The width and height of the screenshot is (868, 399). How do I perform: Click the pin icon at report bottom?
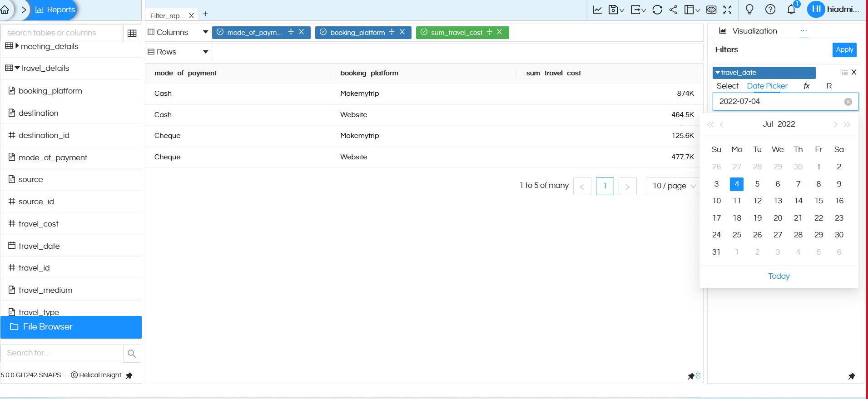(691, 376)
